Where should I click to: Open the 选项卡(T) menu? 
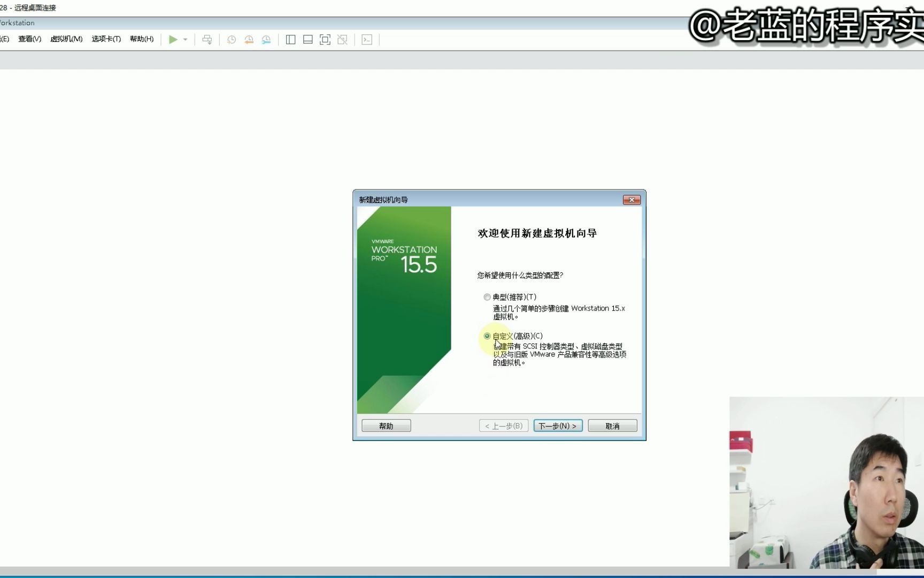tap(106, 39)
